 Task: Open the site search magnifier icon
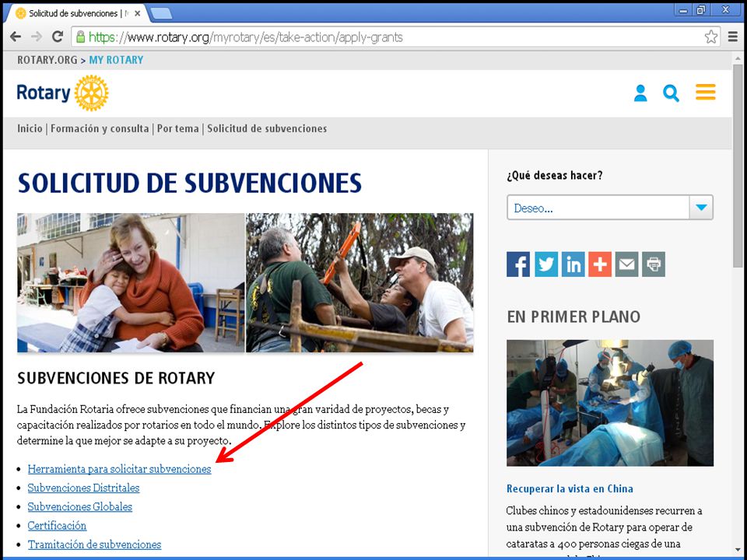coord(671,93)
